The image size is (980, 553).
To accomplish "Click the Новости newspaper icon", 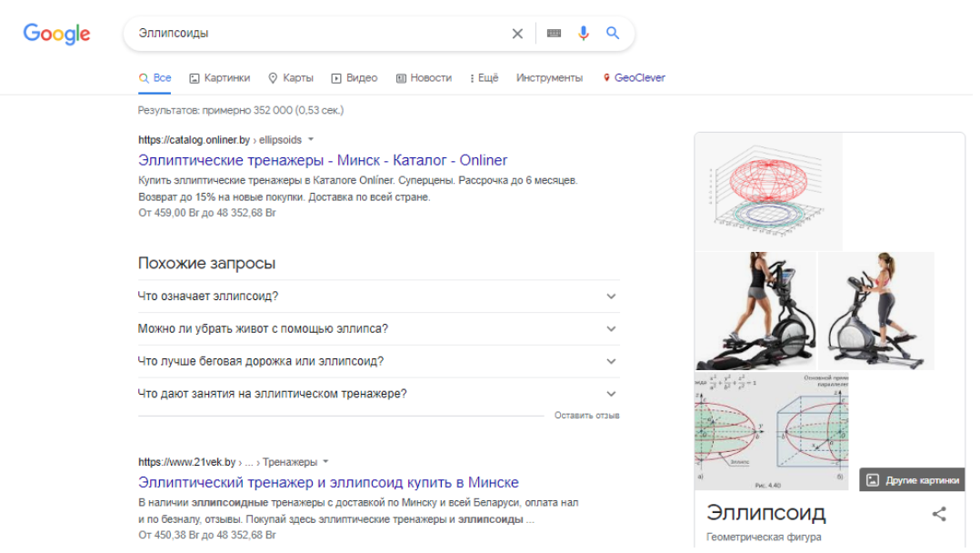I will pos(401,78).
